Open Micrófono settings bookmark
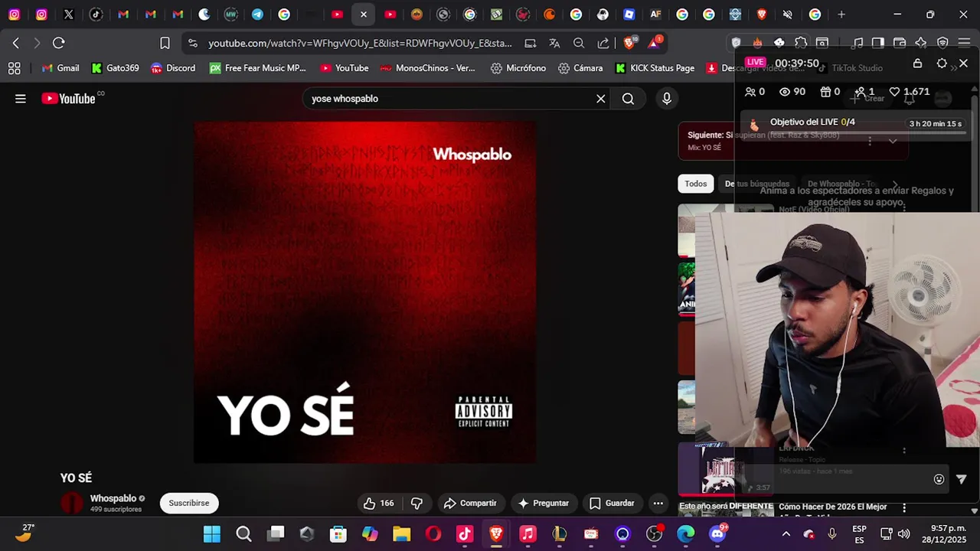Screen dimensions: 980x551 (518, 68)
